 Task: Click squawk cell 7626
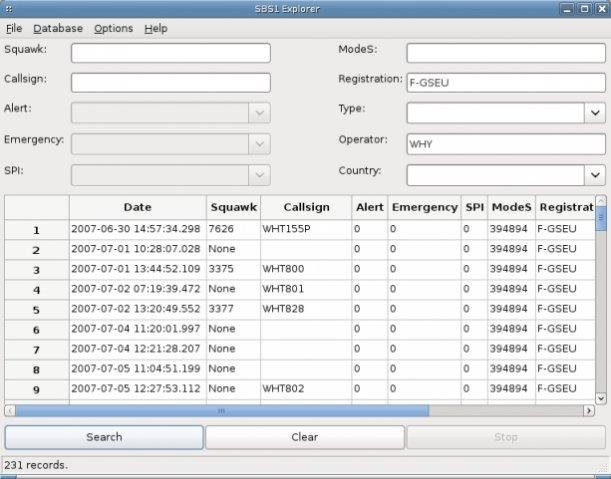click(233, 229)
